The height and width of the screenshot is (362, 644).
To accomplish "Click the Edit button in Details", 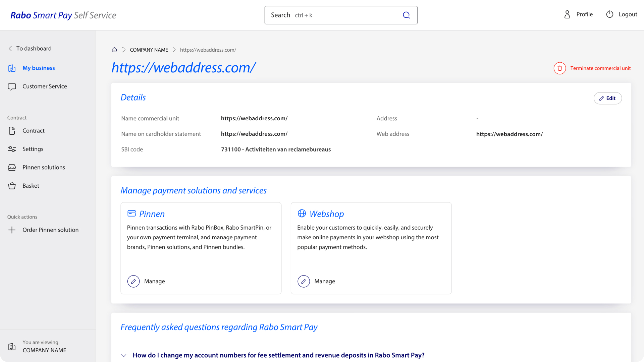I will pyautogui.click(x=607, y=98).
